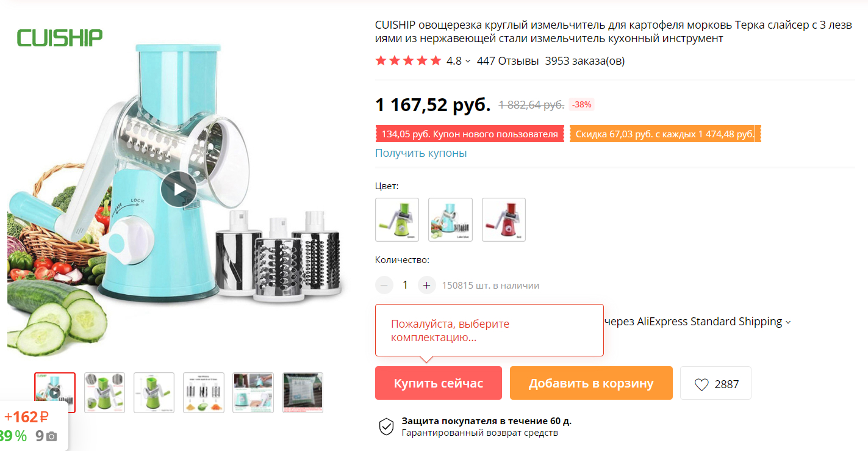The height and width of the screenshot is (451, 868).
Task: Play the product video on main image
Action: point(179,189)
